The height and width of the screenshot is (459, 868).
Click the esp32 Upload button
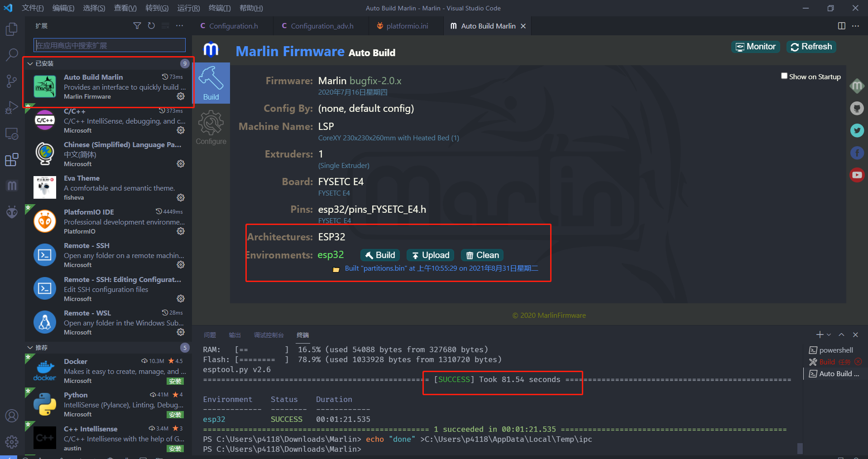click(430, 255)
